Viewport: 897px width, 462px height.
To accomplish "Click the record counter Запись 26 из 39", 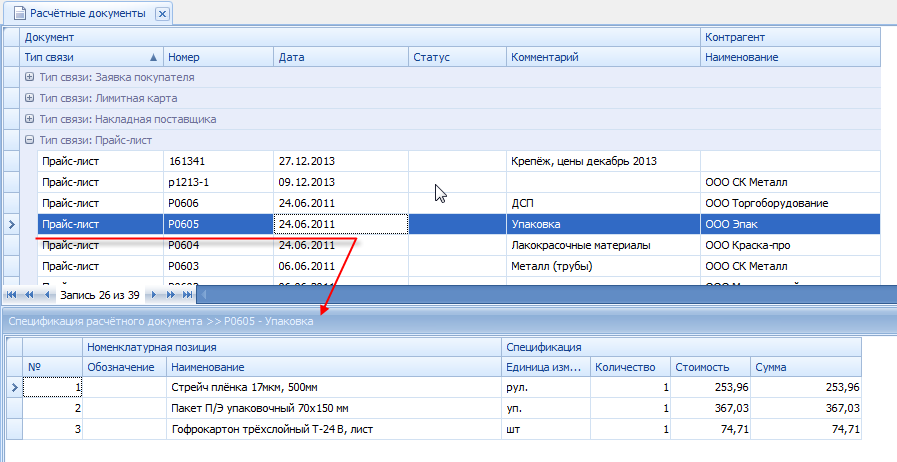I will pos(100,295).
